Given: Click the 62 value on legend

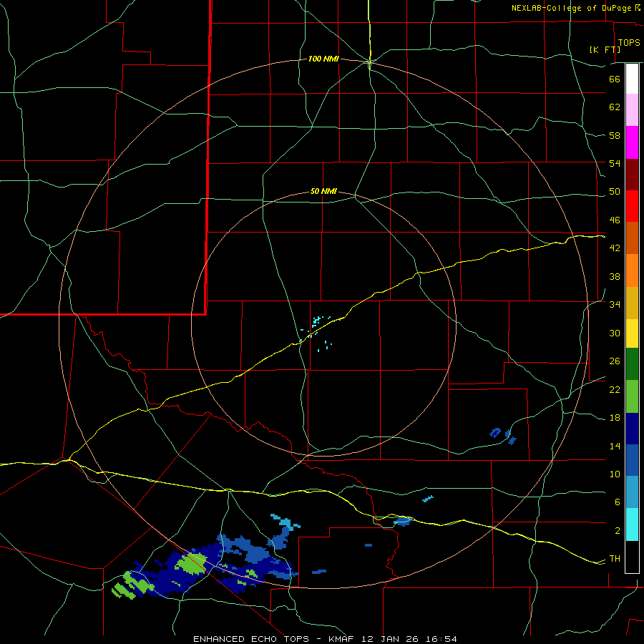Looking at the screenshot, I should point(615,107).
